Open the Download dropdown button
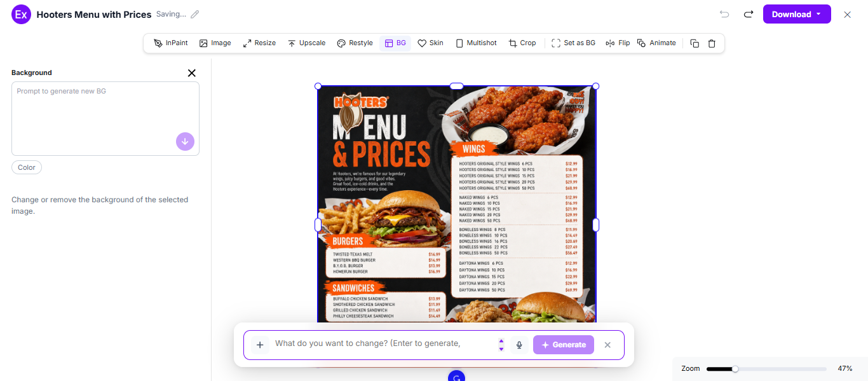Image resolution: width=868 pixels, height=381 pixels. coord(797,14)
